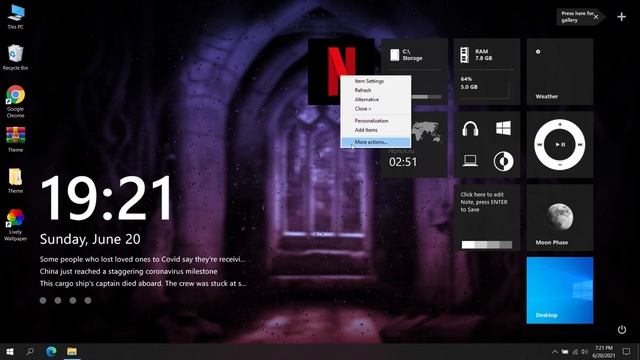Click the Windows logo in the shortcuts tile

[503, 129]
